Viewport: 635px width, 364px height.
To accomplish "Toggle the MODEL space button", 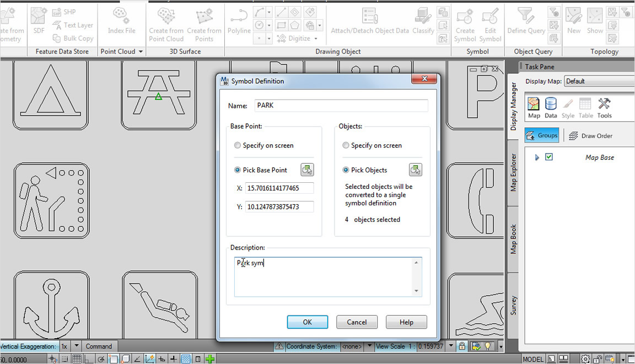I will click(x=533, y=359).
